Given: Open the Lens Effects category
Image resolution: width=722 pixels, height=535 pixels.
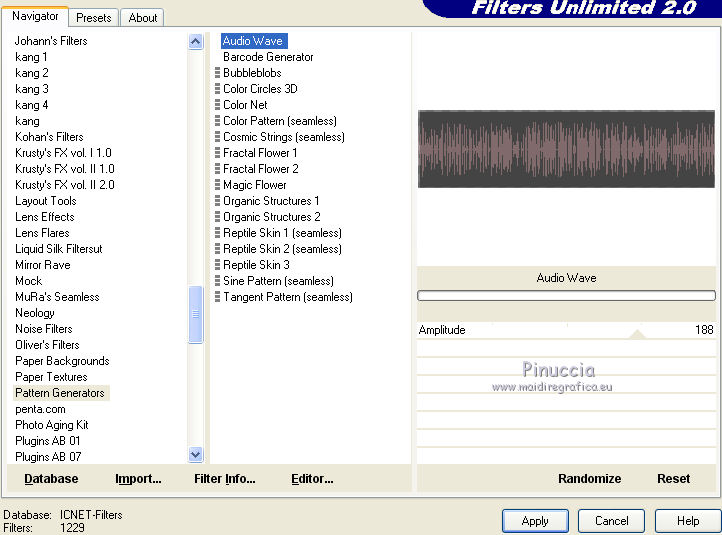Looking at the screenshot, I should [x=44, y=217].
